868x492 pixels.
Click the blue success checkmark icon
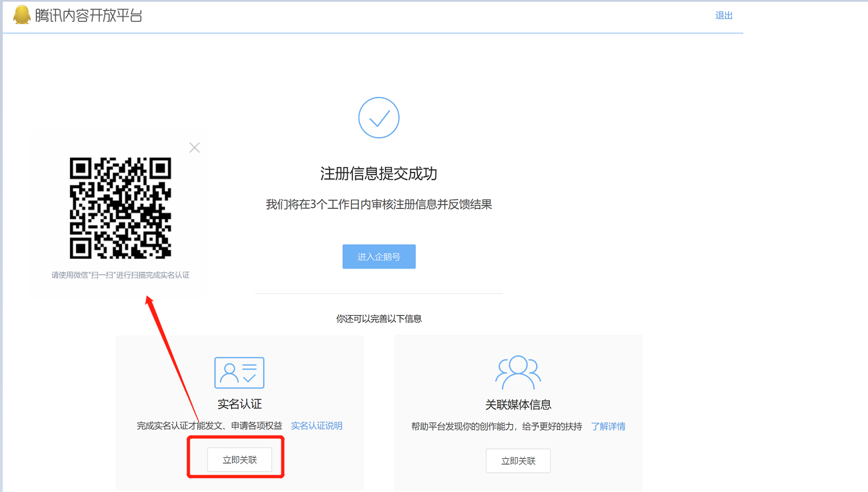coord(379,118)
